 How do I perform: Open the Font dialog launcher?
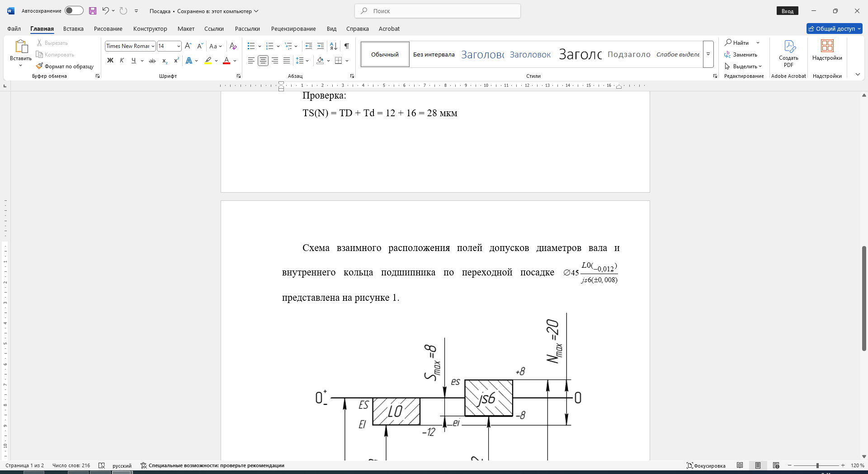pos(239,76)
